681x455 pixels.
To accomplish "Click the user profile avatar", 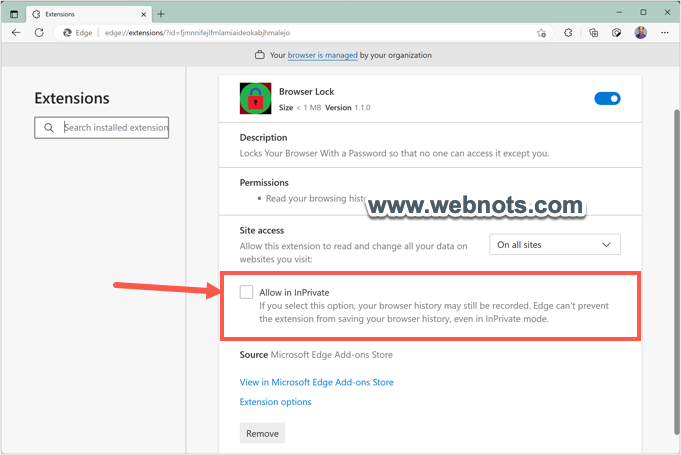I will 641,32.
